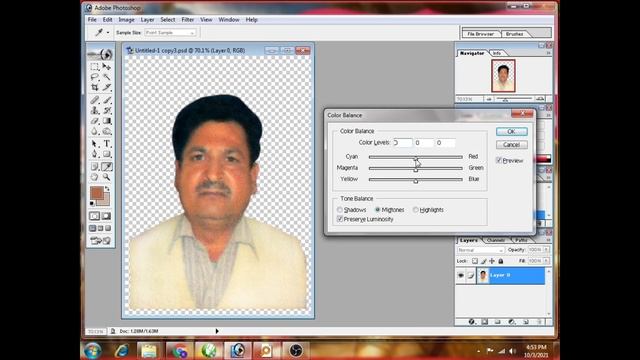Image resolution: width=640 pixels, height=360 pixels.
Task: Select the History Brush tool
Action: point(107,111)
